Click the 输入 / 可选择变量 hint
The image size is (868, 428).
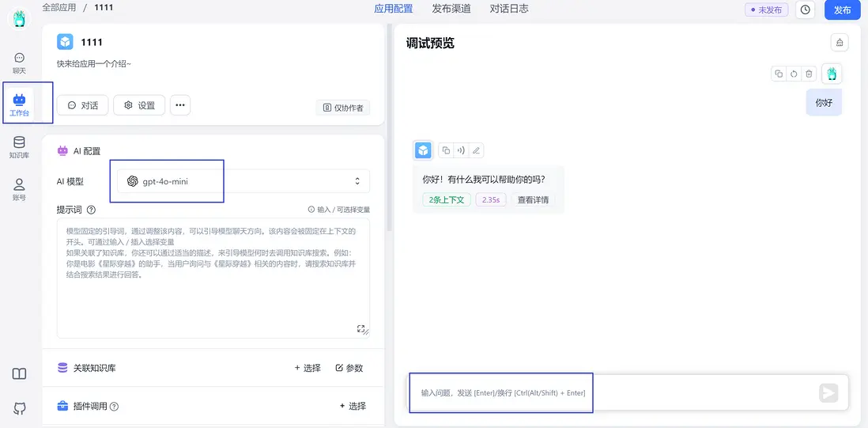click(339, 210)
